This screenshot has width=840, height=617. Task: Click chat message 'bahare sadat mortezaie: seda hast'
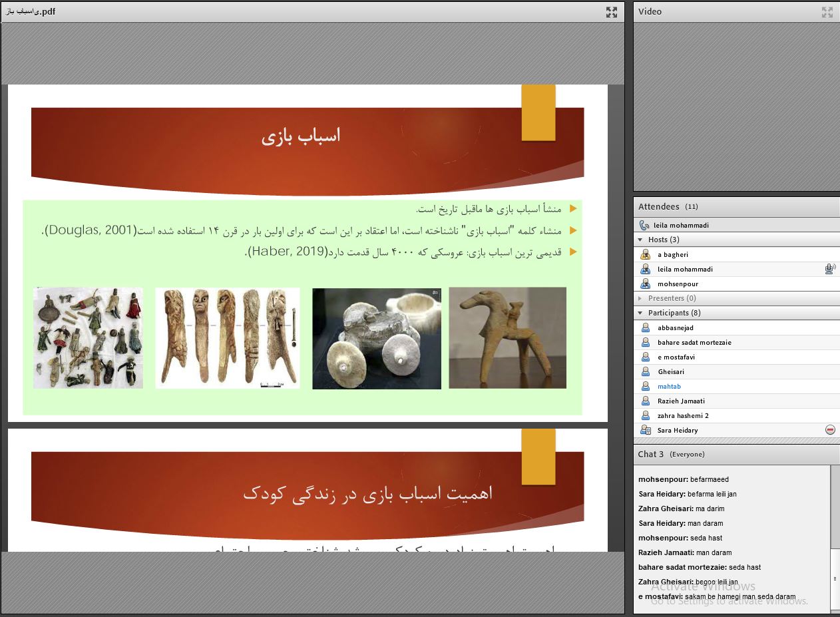(x=700, y=568)
